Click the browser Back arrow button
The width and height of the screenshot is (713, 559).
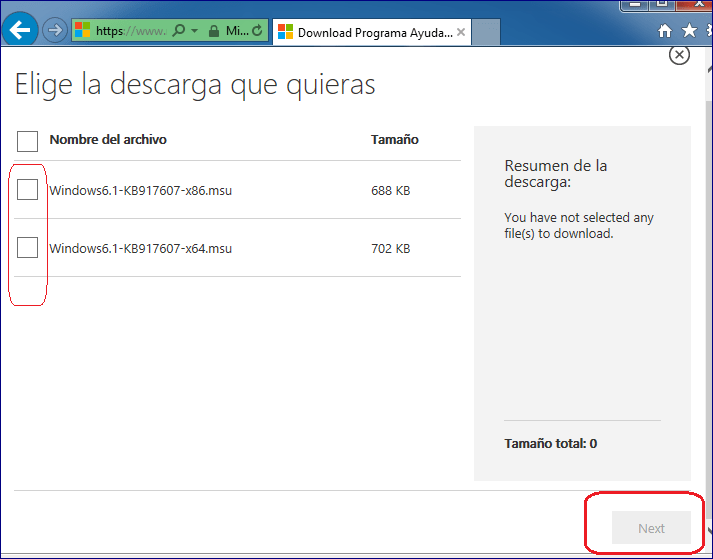(21, 30)
